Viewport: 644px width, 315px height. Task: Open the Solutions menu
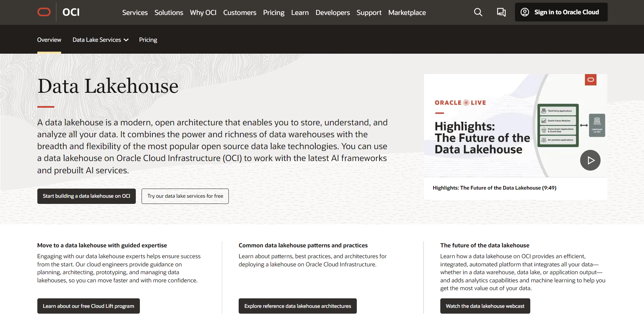click(169, 13)
